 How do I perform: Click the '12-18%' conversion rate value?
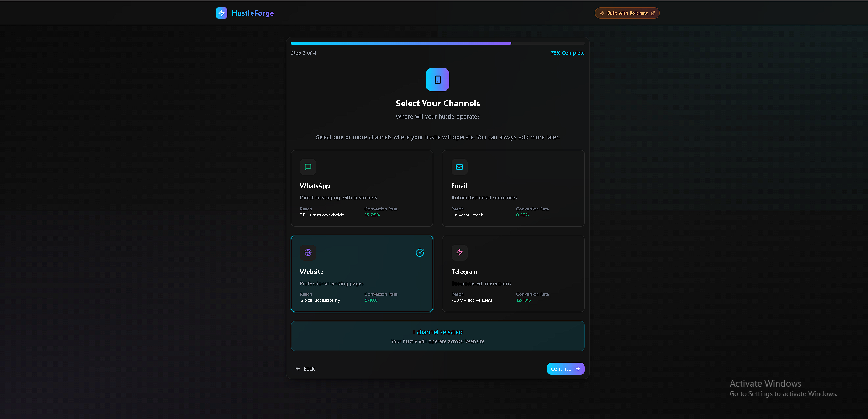click(523, 300)
